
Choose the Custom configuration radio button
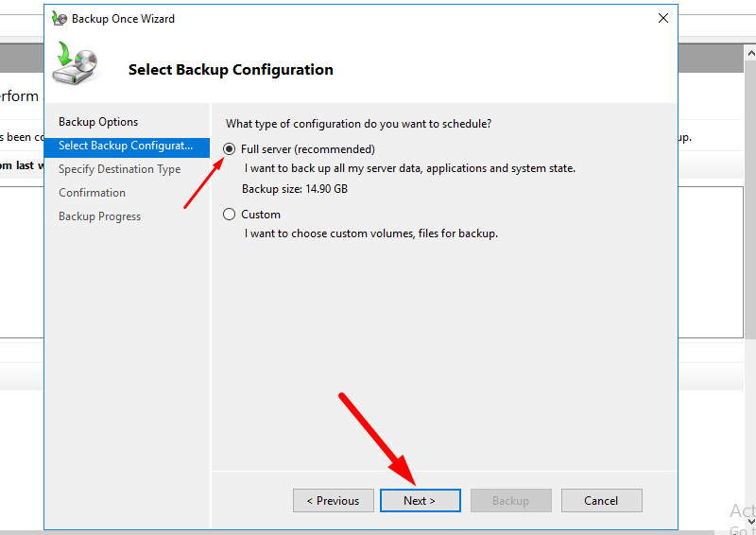click(x=230, y=215)
